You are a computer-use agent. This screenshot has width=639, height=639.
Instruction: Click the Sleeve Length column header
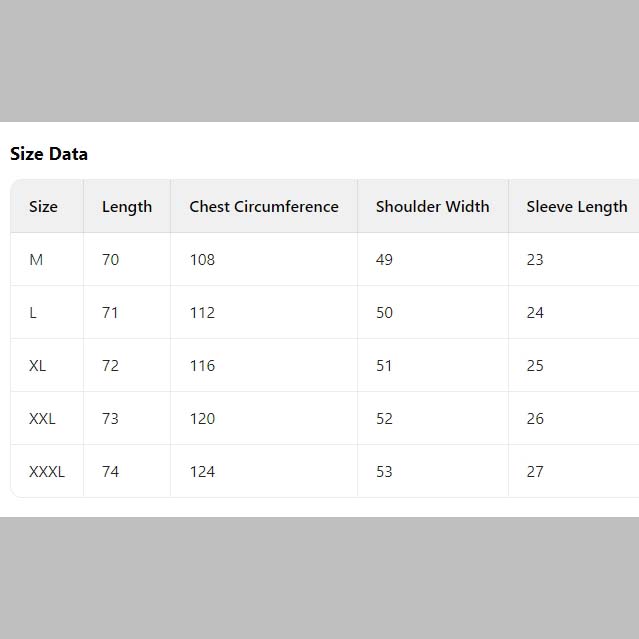point(577,207)
